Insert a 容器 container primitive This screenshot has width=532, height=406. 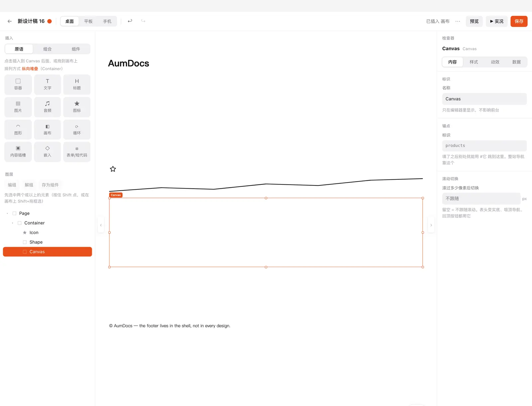click(x=18, y=84)
